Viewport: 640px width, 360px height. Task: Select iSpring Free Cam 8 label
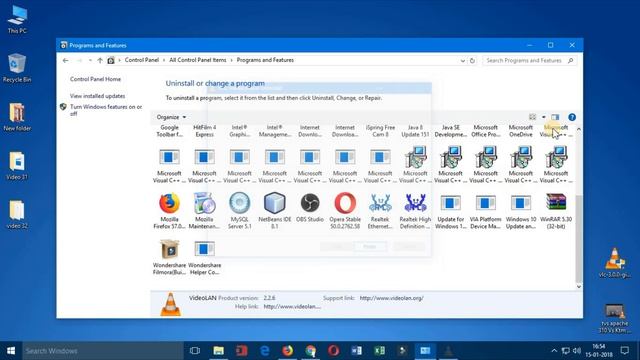[x=380, y=131]
